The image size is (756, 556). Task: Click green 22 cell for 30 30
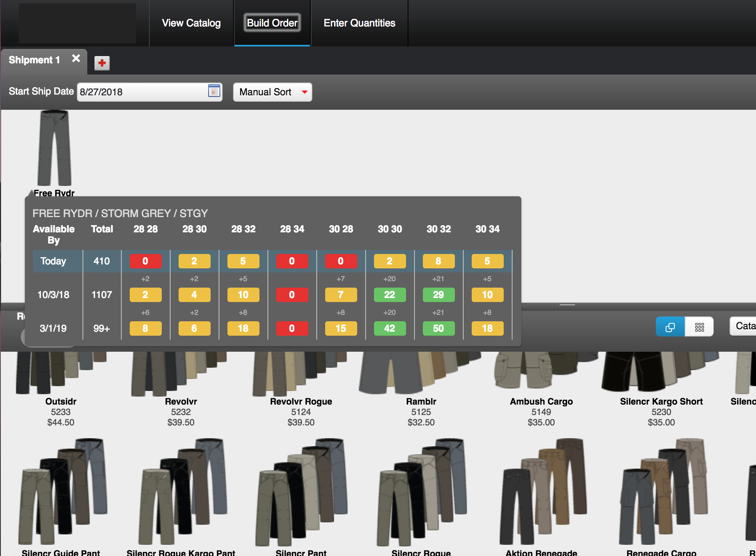(389, 295)
